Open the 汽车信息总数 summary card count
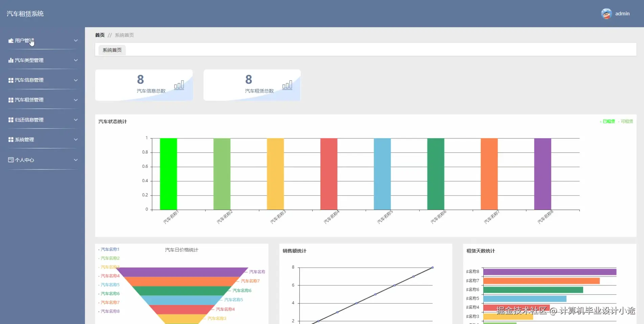 click(140, 80)
